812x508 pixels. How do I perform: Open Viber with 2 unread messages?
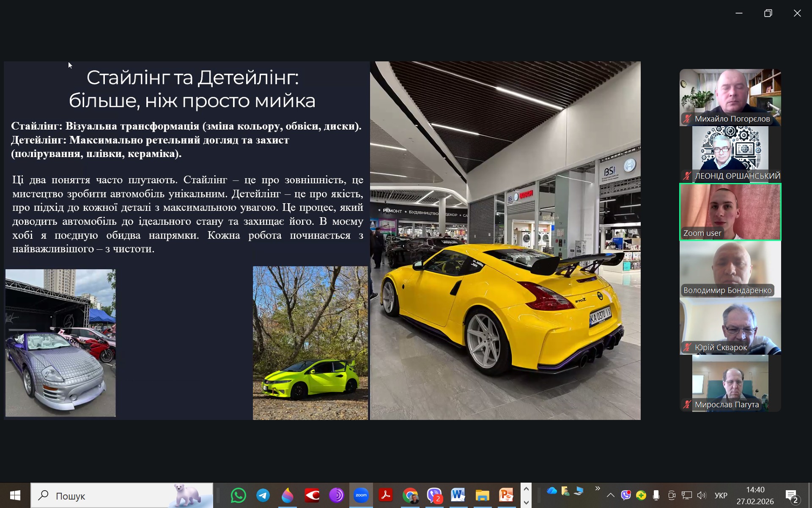pos(434,495)
